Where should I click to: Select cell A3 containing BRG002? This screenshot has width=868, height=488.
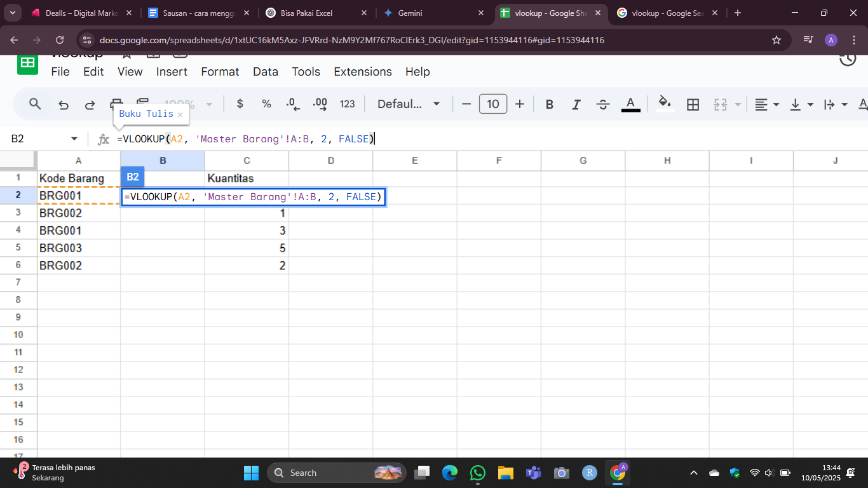(79, 213)
